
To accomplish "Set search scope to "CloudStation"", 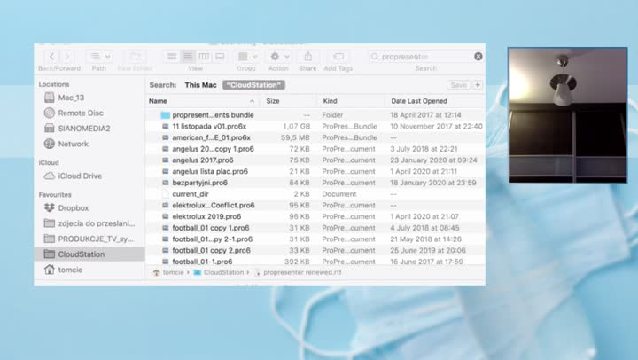I will coord(253,85).
